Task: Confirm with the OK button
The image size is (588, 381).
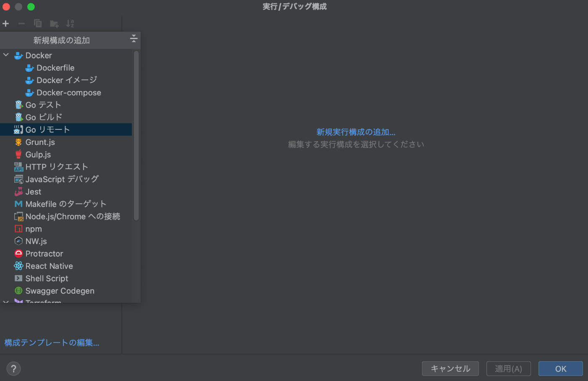Action: click(561, 369)
